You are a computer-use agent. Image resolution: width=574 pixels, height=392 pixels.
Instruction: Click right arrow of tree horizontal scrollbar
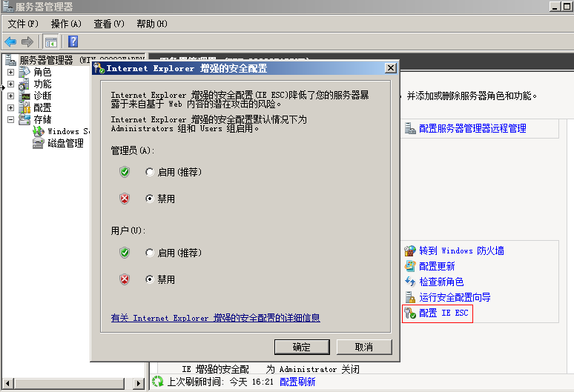pos(139,384)
